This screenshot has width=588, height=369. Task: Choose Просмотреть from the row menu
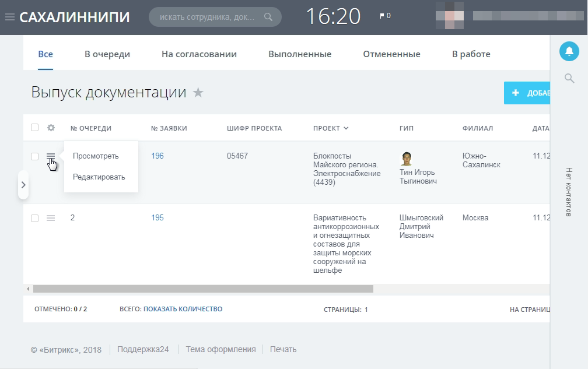tap(96, 156)
